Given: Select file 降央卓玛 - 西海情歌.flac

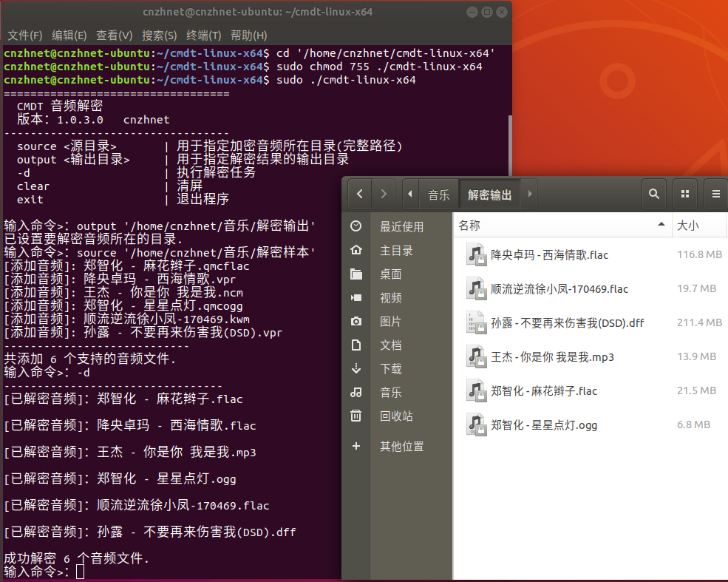Looking at the screenshot, I should click(549, 254).
